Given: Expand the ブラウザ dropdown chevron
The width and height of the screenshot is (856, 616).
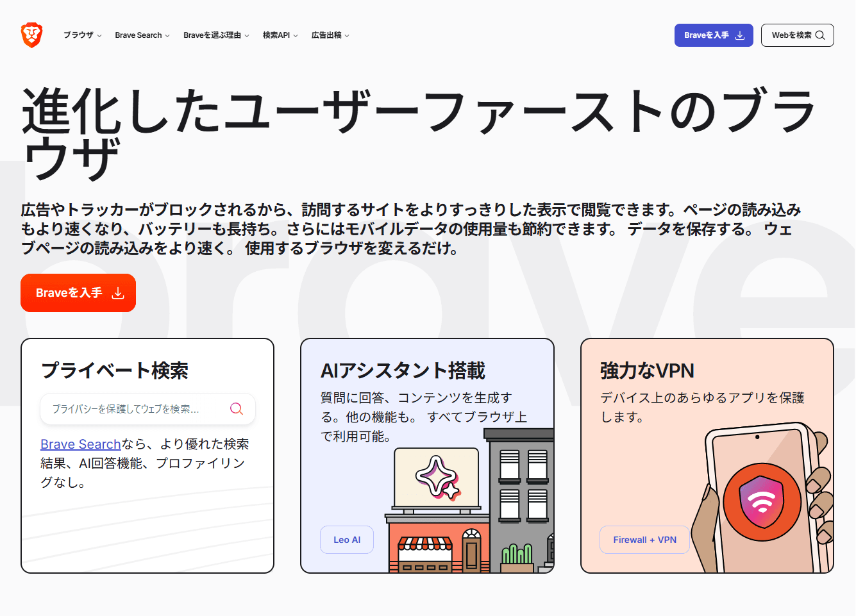Looking at the screenshot, I should (99, 36).
